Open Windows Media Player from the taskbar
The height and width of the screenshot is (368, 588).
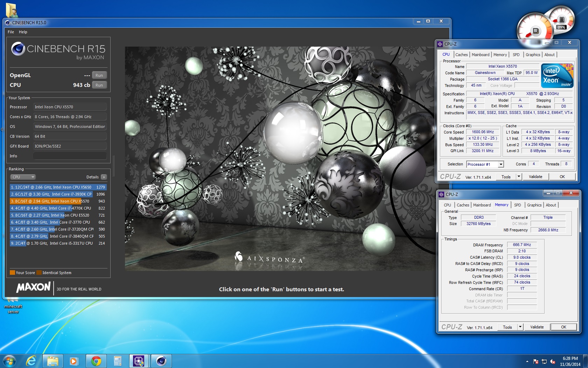tap(73, 361)
